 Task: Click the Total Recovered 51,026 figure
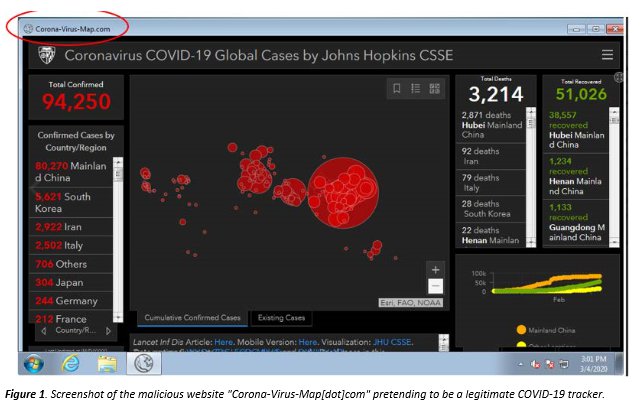581,94
